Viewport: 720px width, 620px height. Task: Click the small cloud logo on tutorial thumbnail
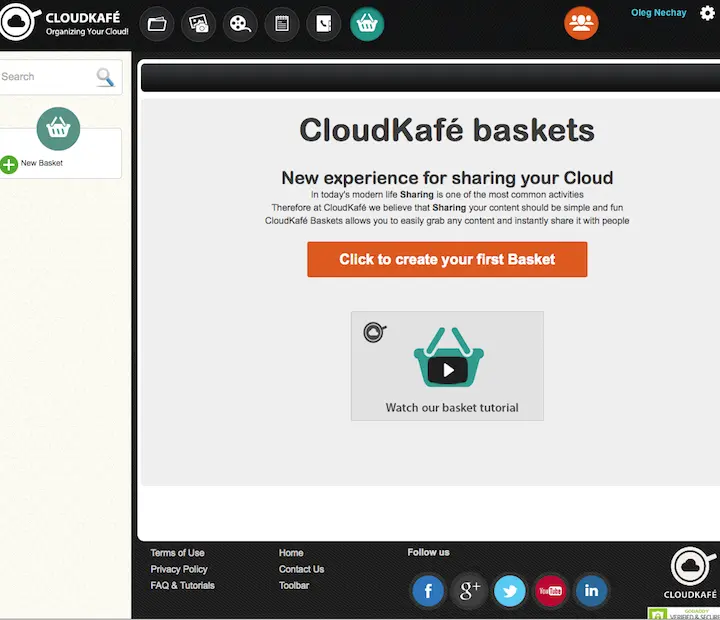[375, 332]
